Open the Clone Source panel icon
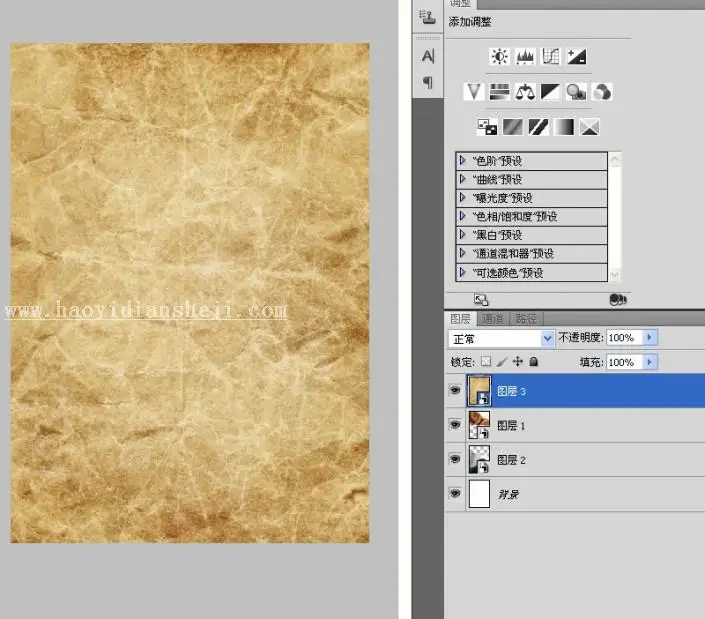The height and width of the screenshot is (619, 705). coord(428,17)
